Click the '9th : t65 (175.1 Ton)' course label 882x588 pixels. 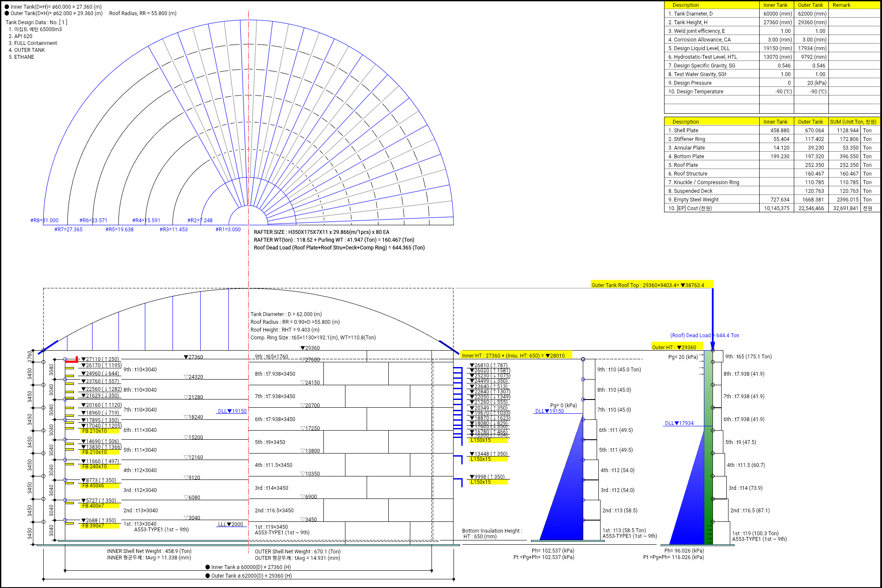[748, 357]
